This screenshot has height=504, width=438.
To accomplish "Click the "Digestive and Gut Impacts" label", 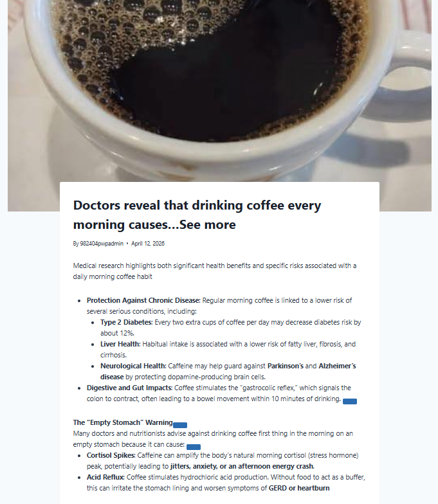I will 130,388.
